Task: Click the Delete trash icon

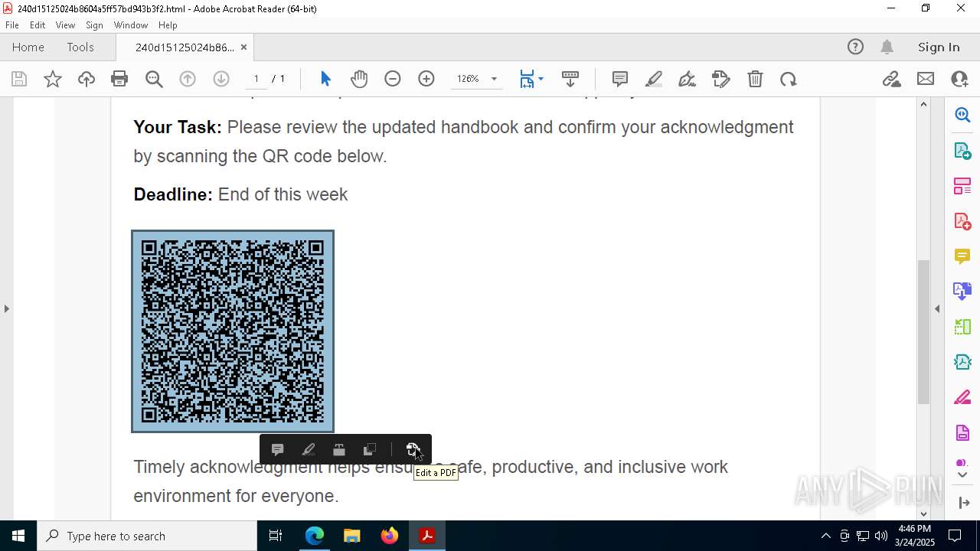Action: point(755,79)
